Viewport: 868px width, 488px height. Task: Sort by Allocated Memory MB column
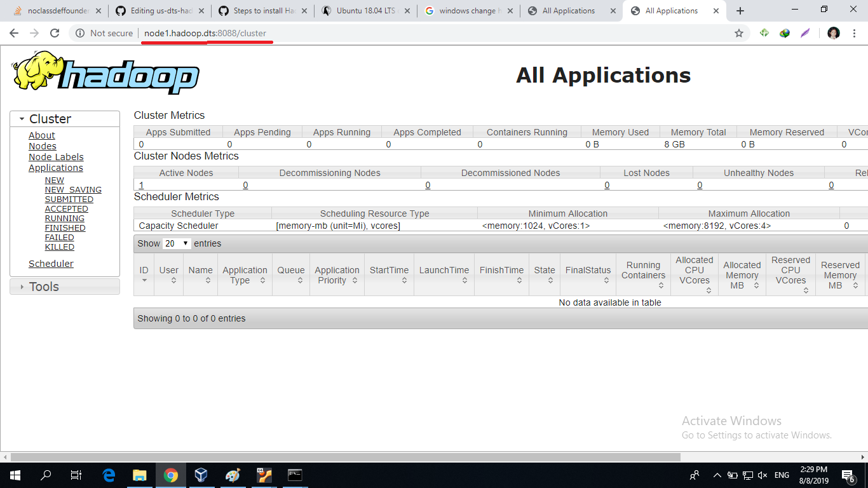[x=742, y=274]
